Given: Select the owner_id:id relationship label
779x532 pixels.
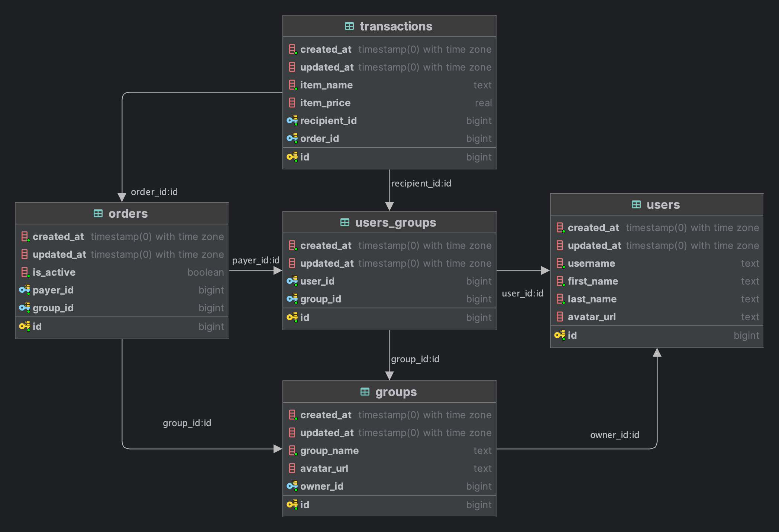Looking at the screenshot, I should (x=614, y=435).
